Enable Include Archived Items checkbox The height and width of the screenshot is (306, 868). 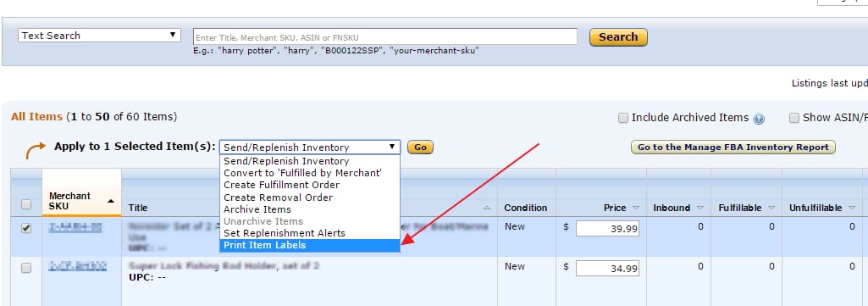point(623,118)
